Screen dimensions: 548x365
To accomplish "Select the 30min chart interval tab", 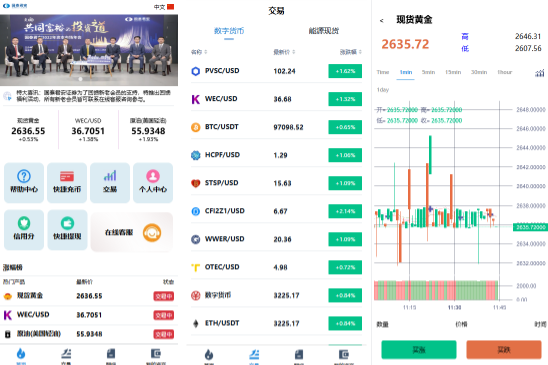I will [479, 72].
